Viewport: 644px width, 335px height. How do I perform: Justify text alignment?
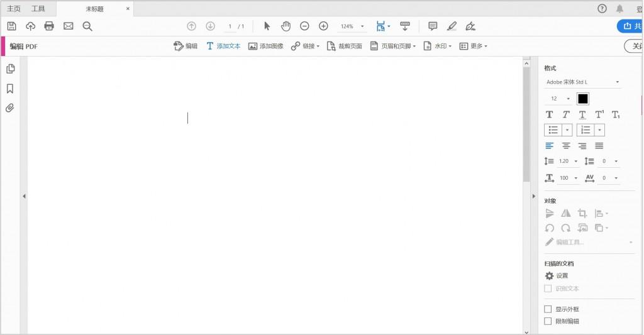[x=599, y=146]
